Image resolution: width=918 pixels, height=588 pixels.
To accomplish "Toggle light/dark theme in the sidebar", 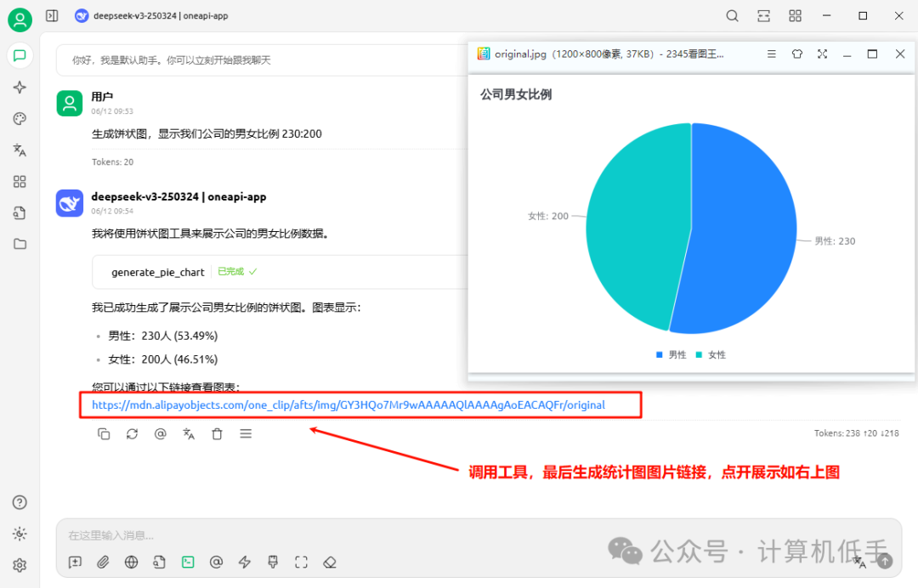I will [20, 534].
